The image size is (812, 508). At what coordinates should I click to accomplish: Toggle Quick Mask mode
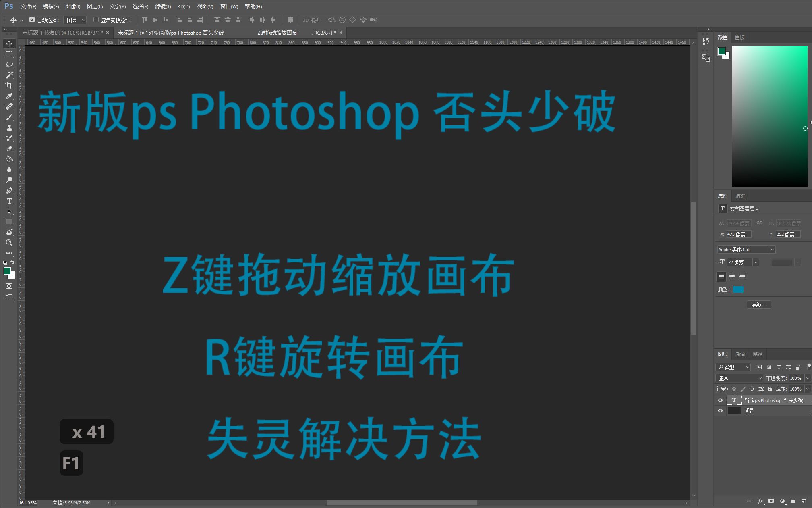point(9,286)
